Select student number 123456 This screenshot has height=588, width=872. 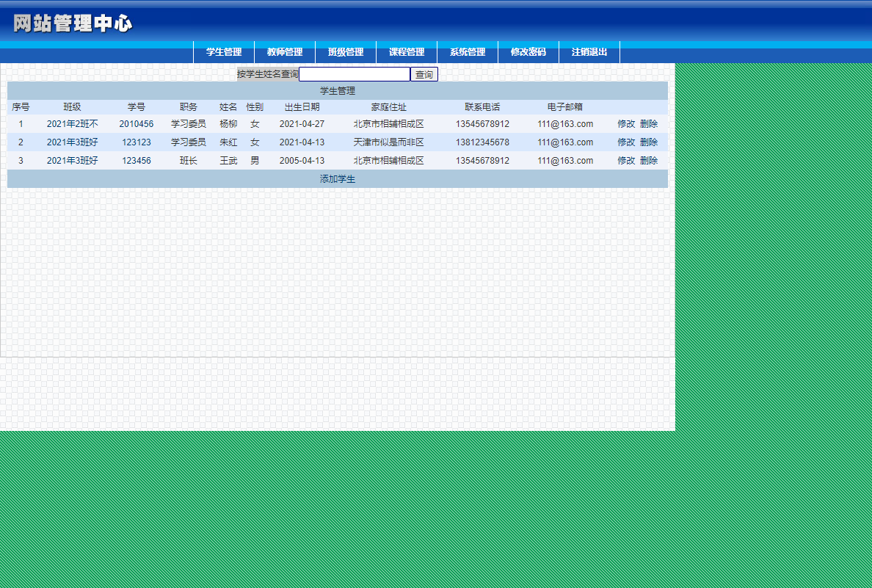coord(137,160)
